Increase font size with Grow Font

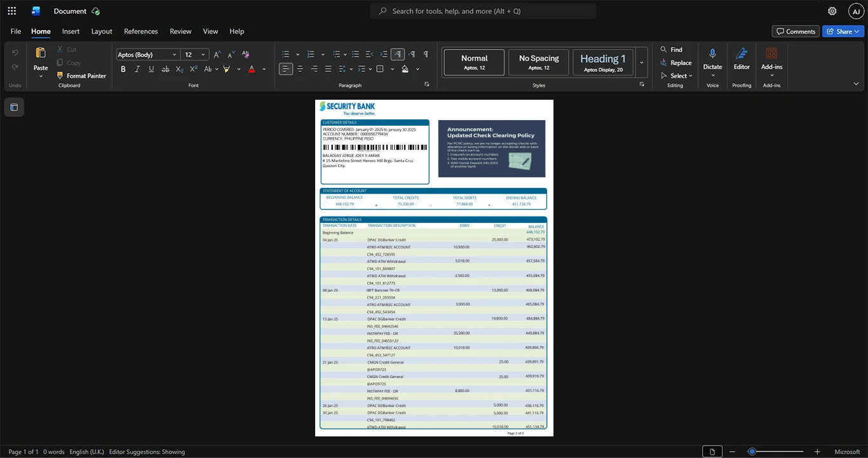point(217,55)
